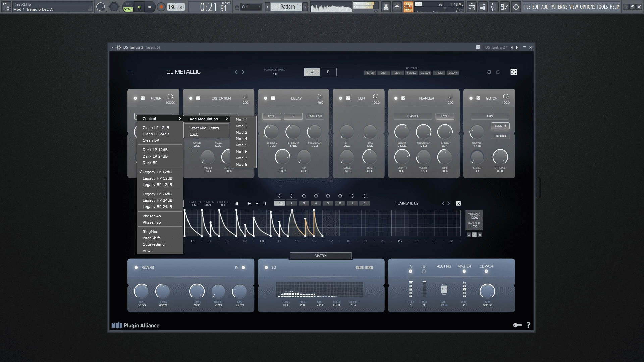Shift the sequencer pattern left

pos(249,203)
